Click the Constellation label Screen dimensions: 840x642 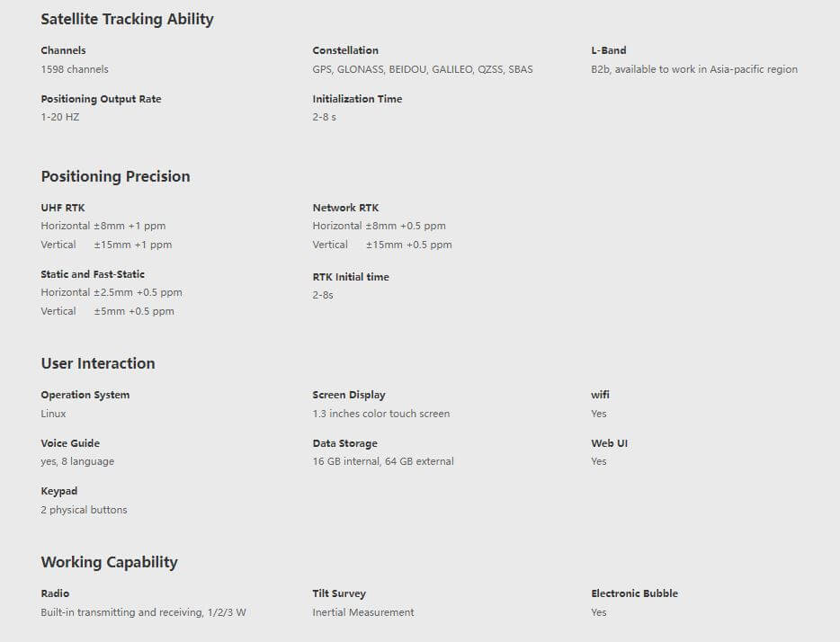345,50
